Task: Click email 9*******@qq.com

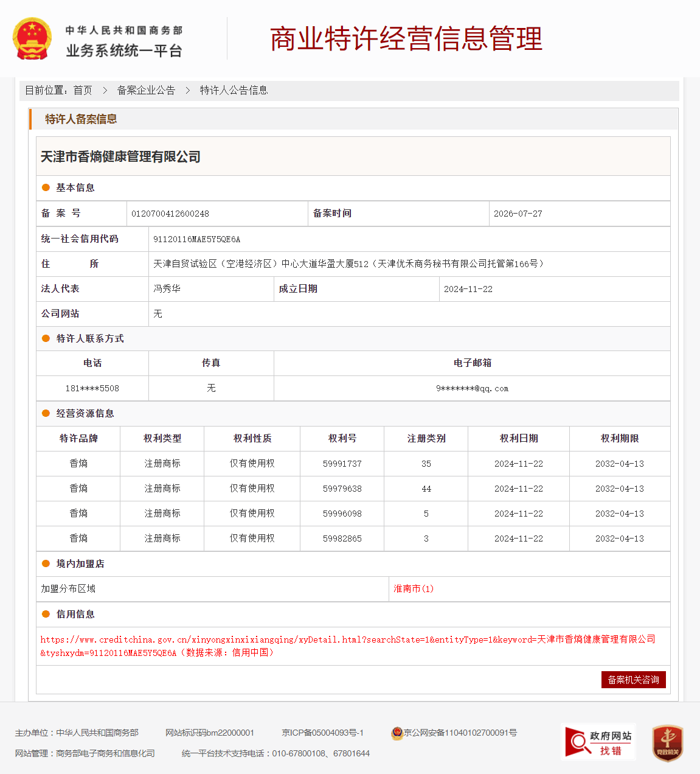Action: tap(472, 388)
